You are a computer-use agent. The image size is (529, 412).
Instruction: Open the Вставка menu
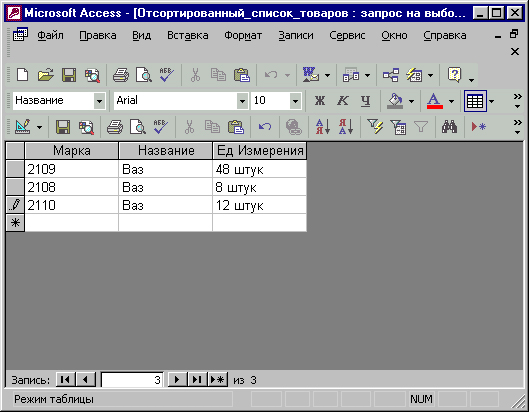[188, 35]
